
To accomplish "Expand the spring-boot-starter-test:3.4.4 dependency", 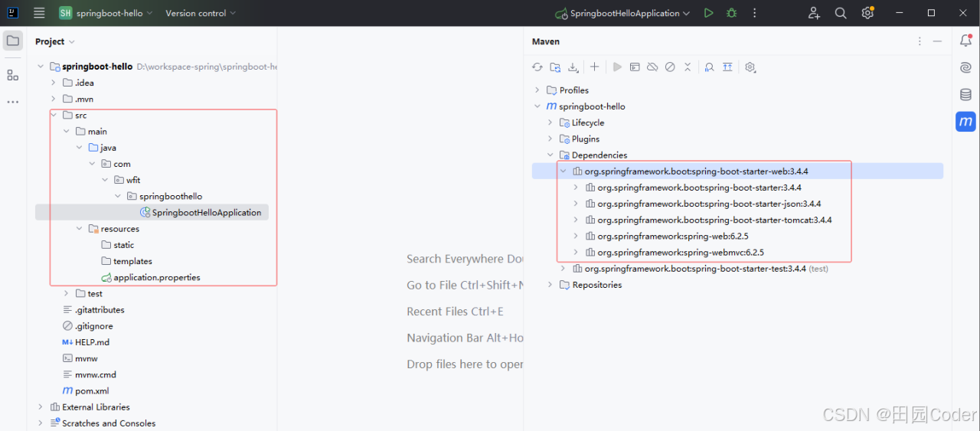I will pos(563,269).
